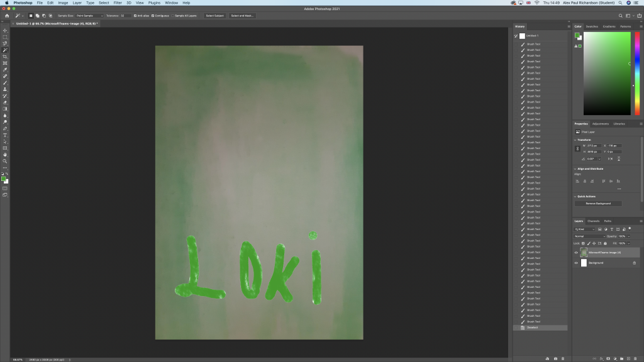Select the Dodge tool
This screenshot has width=644, height=362.
5,123
